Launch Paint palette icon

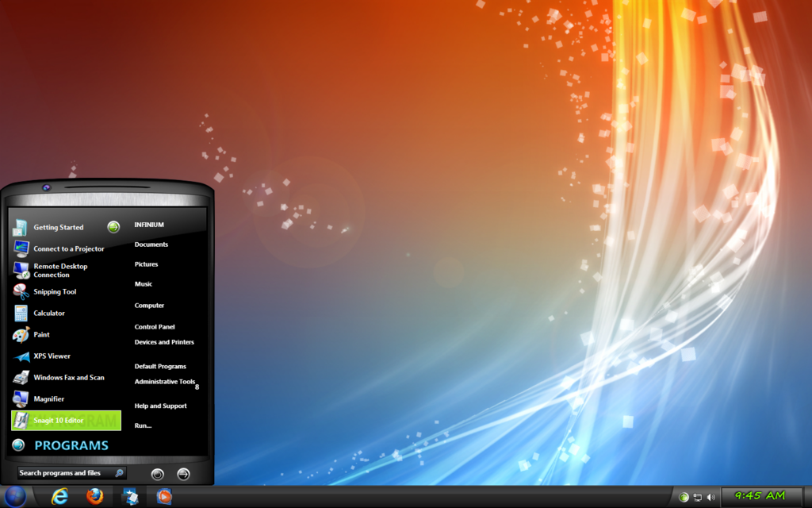(21, 334)
